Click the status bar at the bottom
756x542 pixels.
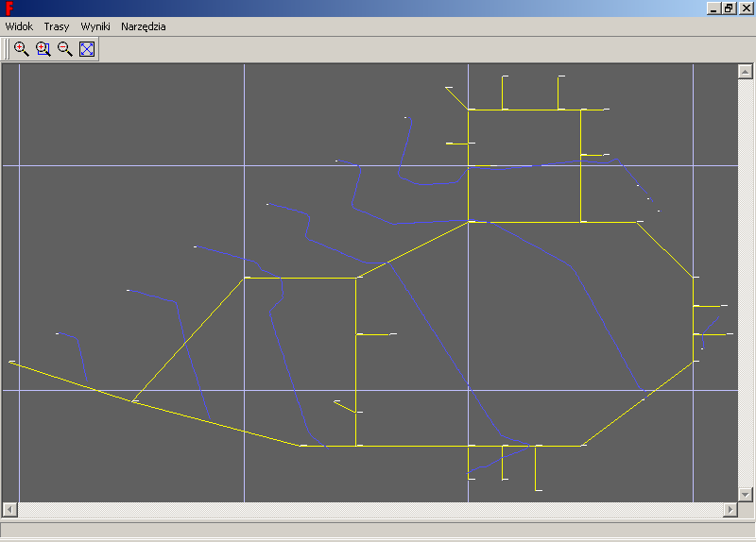coord(378,531)
